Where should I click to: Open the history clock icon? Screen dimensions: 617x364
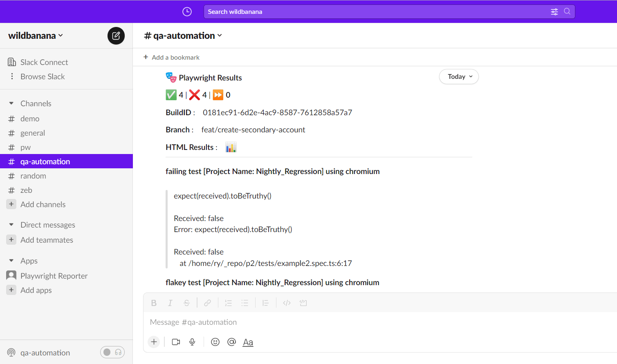tap(187, 12)
